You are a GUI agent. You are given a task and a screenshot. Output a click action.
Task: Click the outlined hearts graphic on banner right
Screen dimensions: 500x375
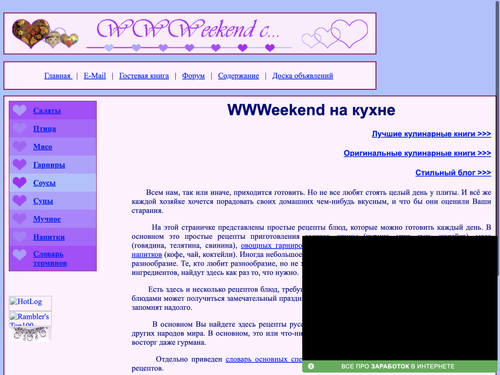335,34
